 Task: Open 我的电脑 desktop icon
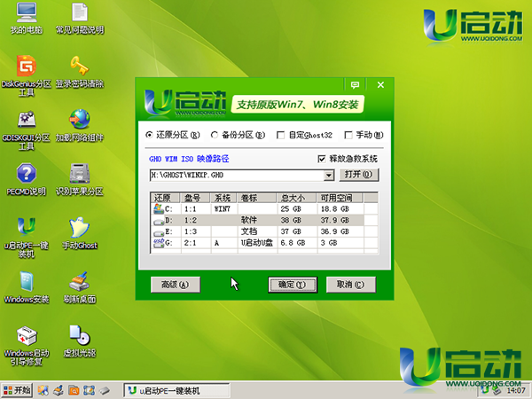coord(27,14)
